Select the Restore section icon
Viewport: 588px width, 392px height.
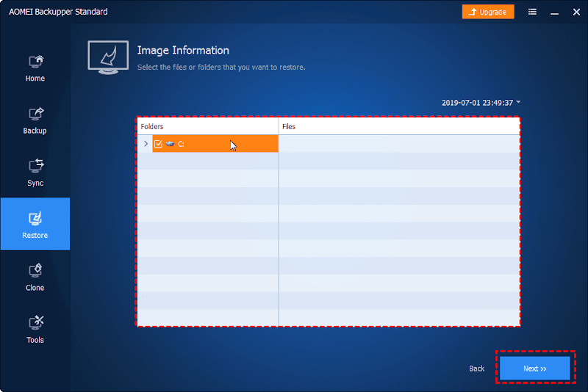point(35,219)
